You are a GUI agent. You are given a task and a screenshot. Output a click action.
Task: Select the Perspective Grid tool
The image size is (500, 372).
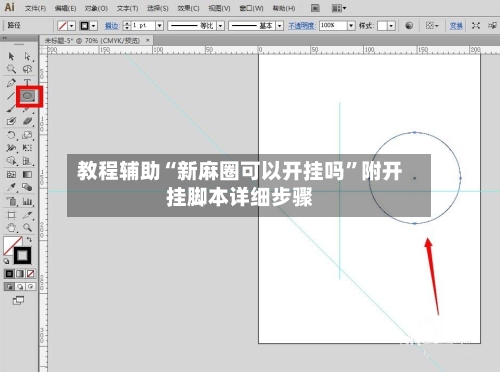tap(27, 161)
